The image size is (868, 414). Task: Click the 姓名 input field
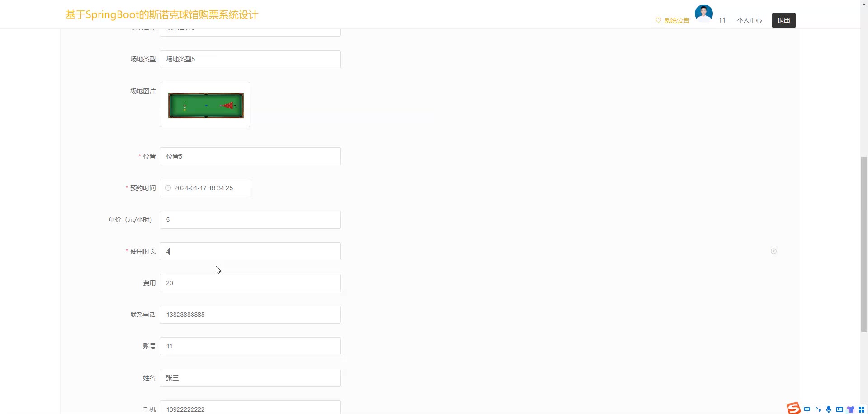tap(250, 378)
